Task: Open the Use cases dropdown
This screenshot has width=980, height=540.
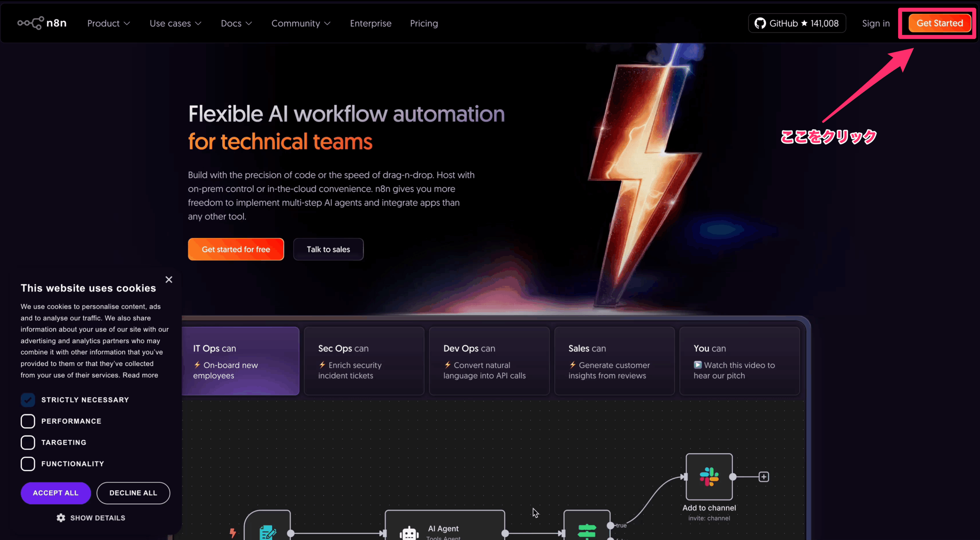Action: tap(175, 23)
